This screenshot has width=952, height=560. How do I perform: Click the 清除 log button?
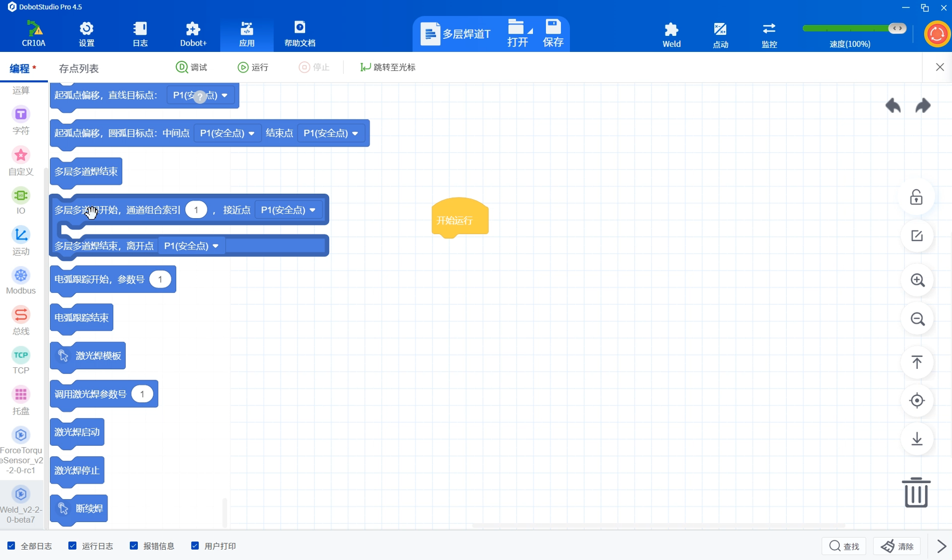point(897,546)
